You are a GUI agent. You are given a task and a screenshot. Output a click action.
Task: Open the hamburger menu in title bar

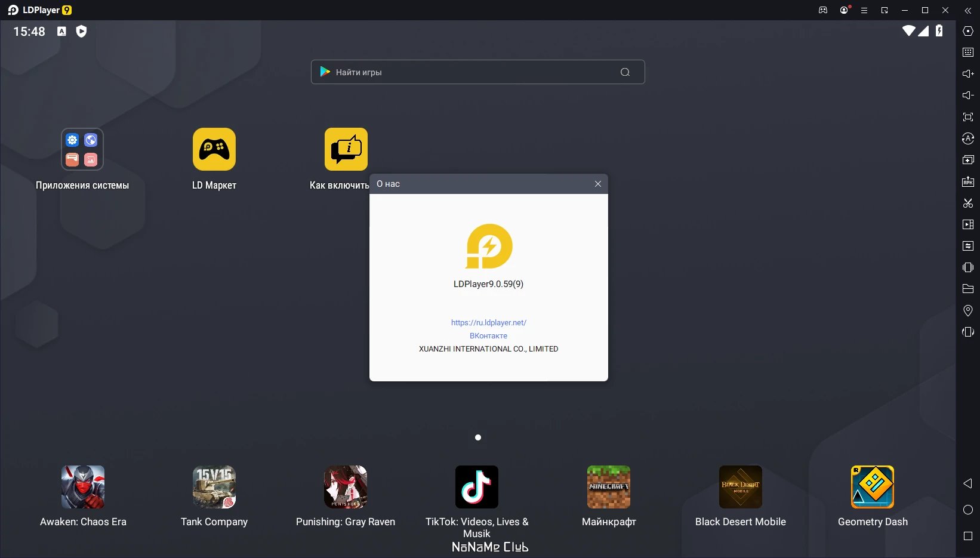click(864, 10)
